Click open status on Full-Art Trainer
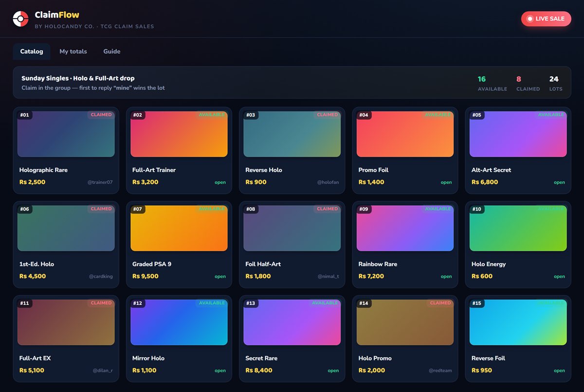Viewport: 584px width, 392px height. click(220, 182)
